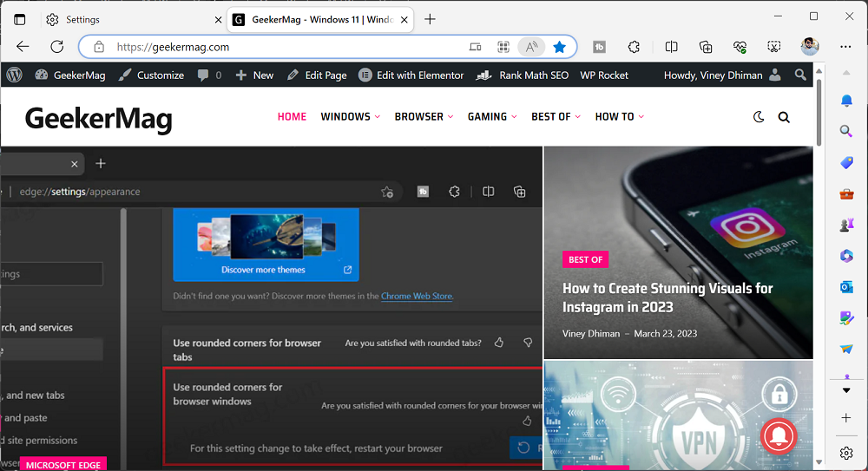
Task: Go back using the back arrow
Action: [x=23, y=47]
